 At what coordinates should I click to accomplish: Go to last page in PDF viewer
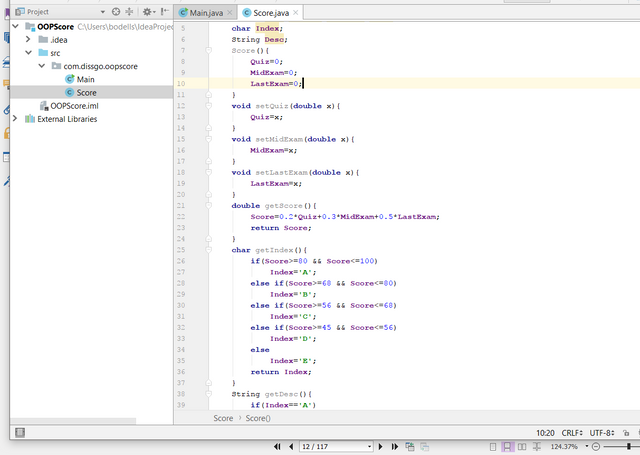click(395, 446)
